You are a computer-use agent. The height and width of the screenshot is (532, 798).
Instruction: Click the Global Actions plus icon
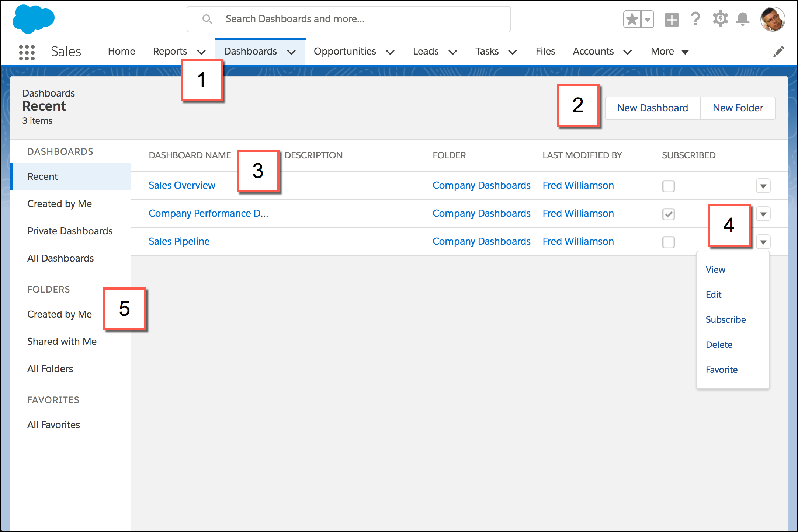(672, 20)
